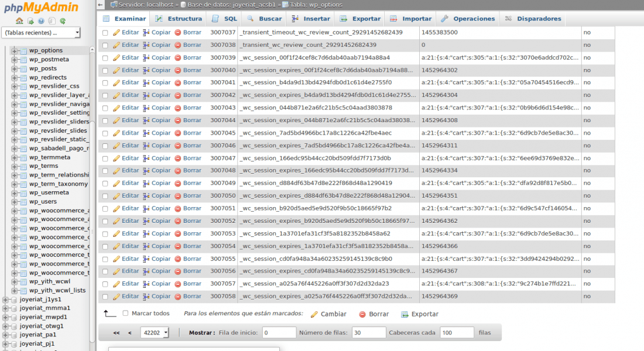The image size is (644, 351).
Task: Expand the joyeriat_pa1 database node
Action: [x=5, y=335]
